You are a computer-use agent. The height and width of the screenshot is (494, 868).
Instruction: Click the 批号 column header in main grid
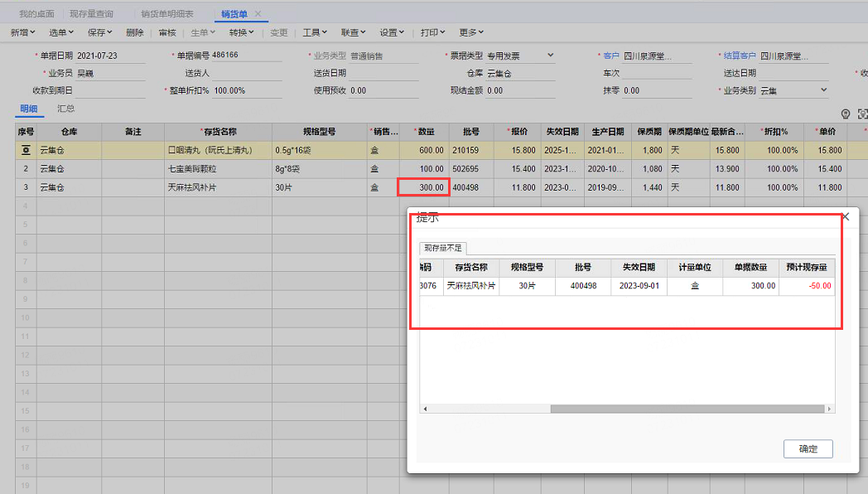pyautogui.click(x=471, y=132)
